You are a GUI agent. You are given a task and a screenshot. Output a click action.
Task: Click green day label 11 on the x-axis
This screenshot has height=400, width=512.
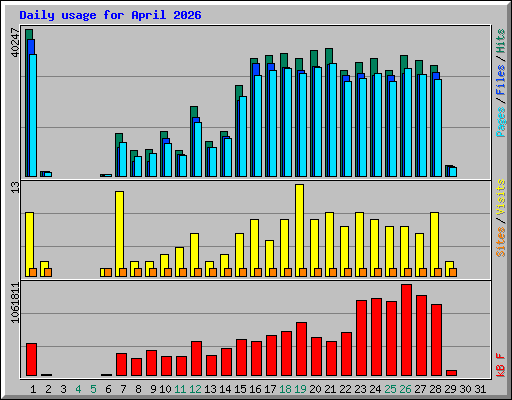point(180,389)
